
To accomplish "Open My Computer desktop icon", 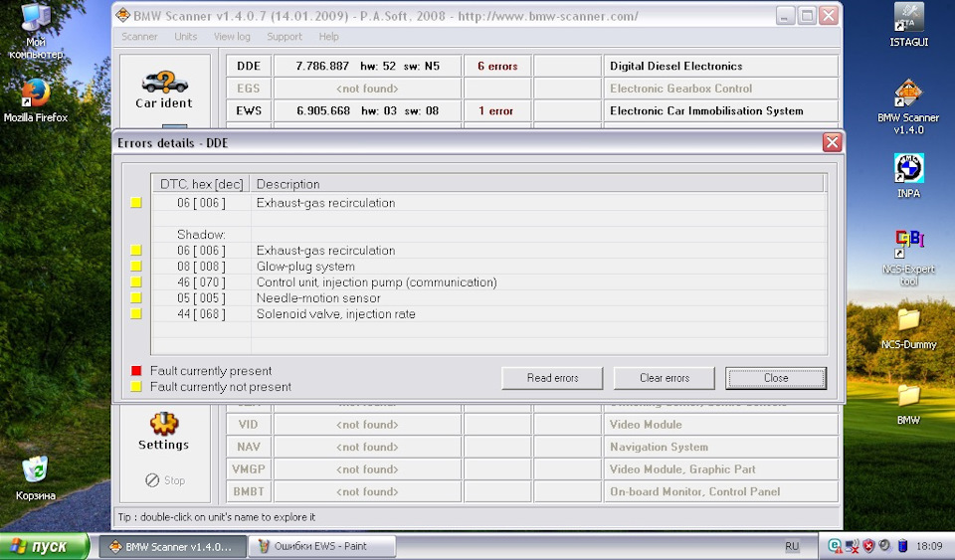I will point(36,17).
